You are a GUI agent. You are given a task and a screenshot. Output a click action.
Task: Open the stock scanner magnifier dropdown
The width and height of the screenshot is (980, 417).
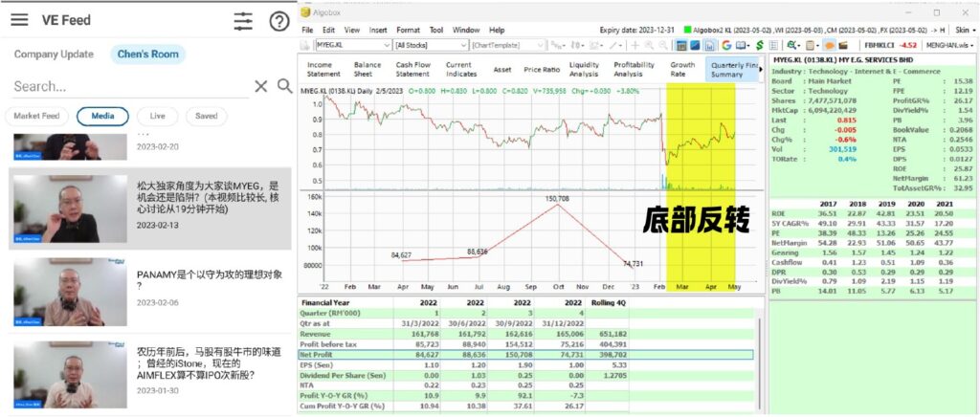coord(793,46)
